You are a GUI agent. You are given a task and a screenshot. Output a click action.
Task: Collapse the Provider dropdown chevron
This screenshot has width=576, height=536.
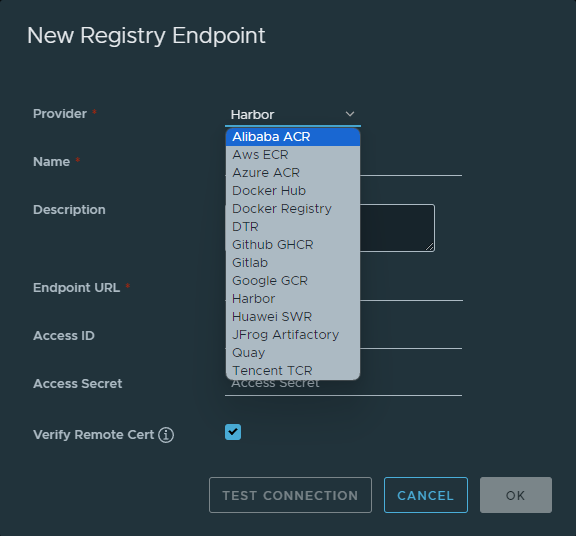pyautogui.click(x=350, y=114)
